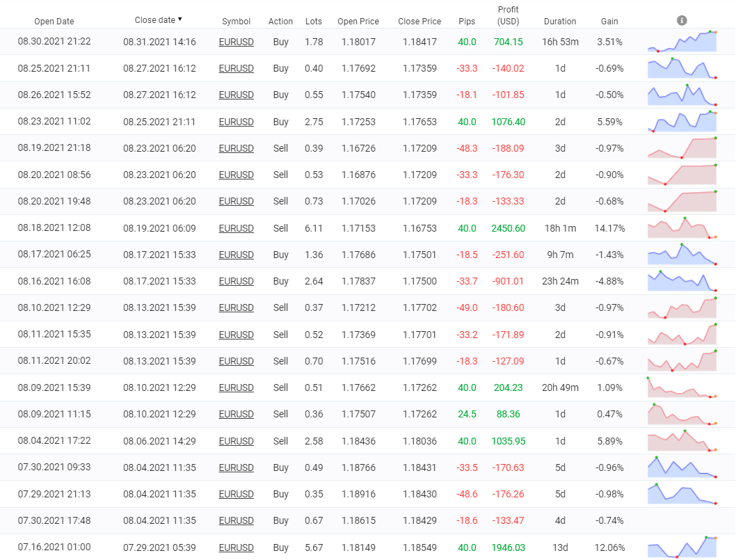Click the red equity chart beside the 14.17% gain
The image size is (736, 560).
click(x=682, y=227)
